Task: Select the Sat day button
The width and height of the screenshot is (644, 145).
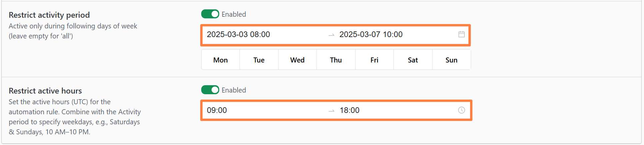Action: (x=413, y=60)
